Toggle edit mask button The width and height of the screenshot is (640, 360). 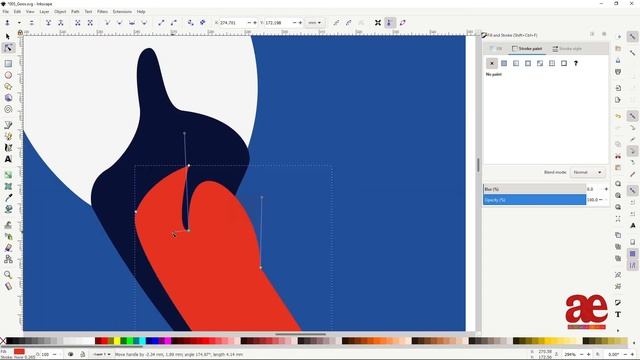349,23
